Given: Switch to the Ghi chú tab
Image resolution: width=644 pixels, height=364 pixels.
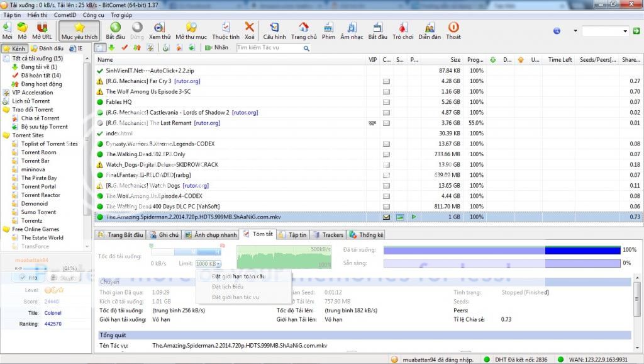Looking at the screenshot, I should coord(164,235).
